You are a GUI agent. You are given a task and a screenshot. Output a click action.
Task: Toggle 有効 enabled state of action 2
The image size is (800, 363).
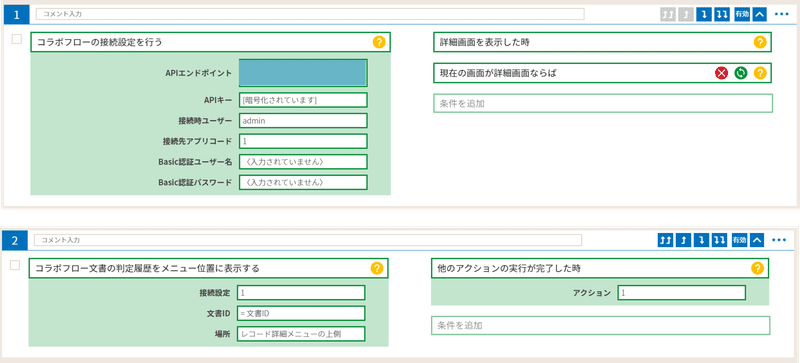739,239
